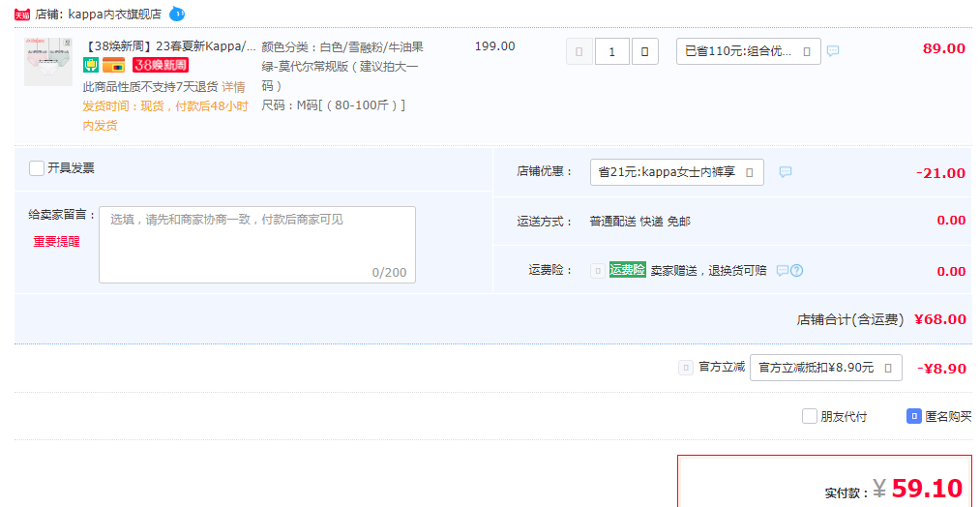Open the 省21元:kappa女士内裤享 store discount dropdown
980x507 pixels.
coord(677,172)
